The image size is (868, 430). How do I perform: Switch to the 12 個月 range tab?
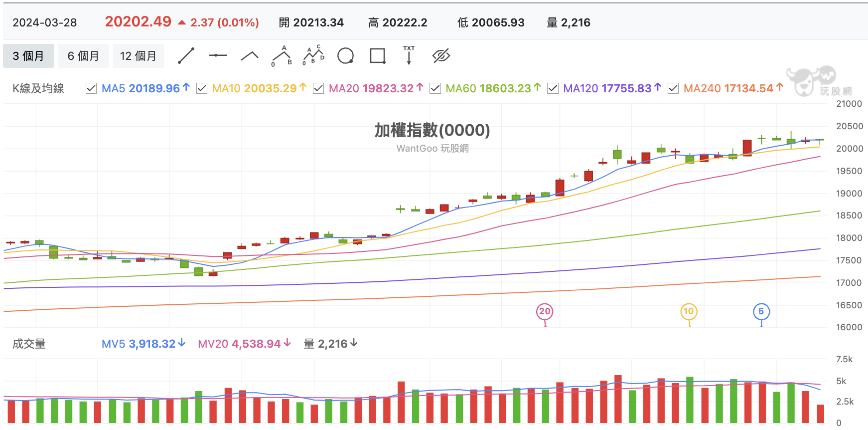coord(139,56)
